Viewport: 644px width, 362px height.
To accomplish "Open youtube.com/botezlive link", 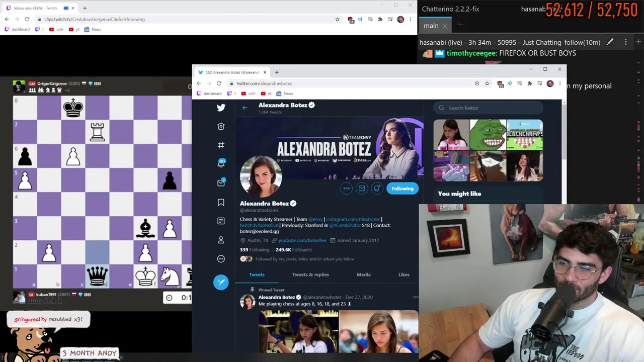I will pos(302,240).
